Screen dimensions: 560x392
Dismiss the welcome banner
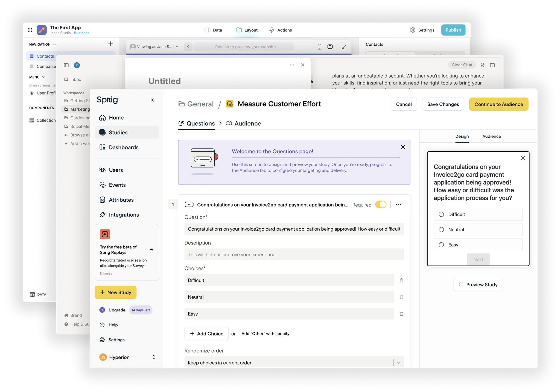tap(403, 147)
